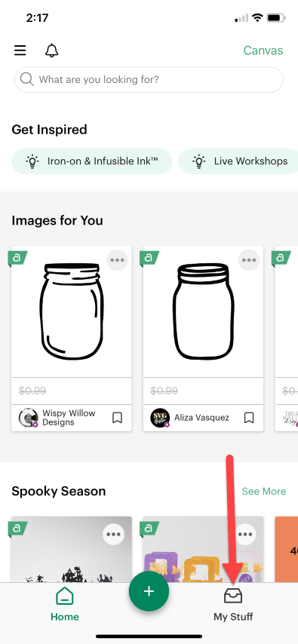Select Iron-on & Infusible Ink chip

(x=91, y=161)
